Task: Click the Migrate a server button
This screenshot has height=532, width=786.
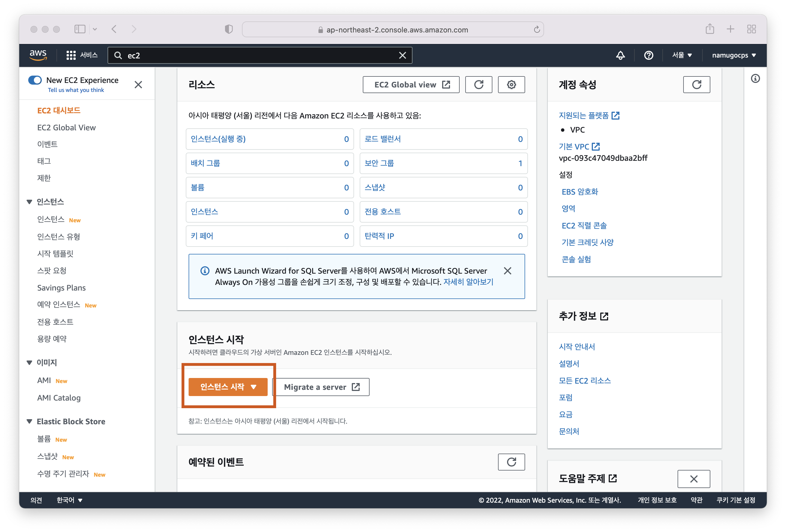Action: [321, 387]
